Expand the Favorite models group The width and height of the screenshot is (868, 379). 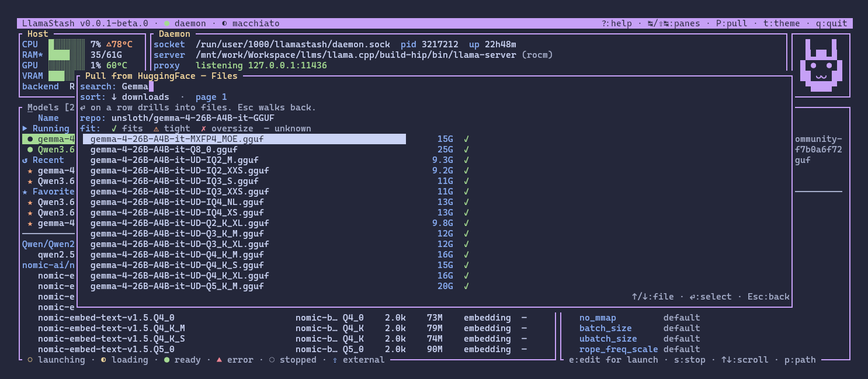click(48, 192)
